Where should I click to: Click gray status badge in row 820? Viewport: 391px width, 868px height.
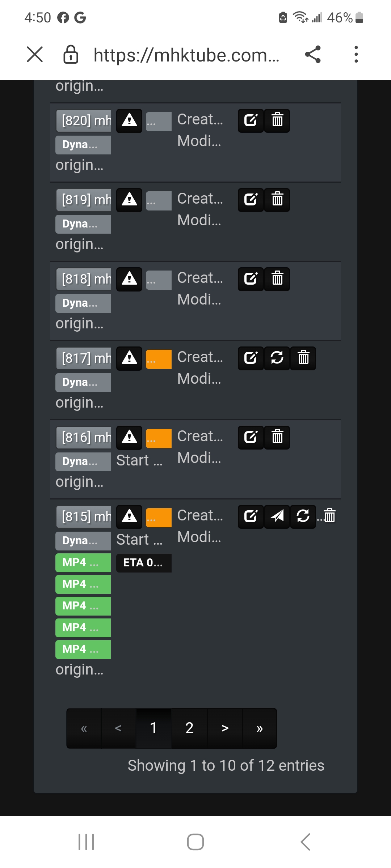tap(159, 122)
